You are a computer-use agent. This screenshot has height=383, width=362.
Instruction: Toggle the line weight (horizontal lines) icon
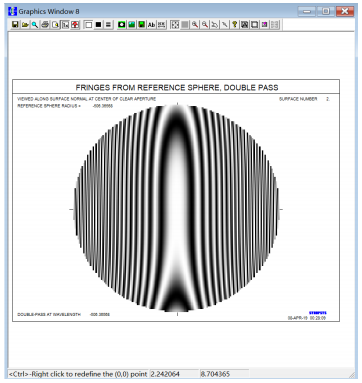point(108,25)
